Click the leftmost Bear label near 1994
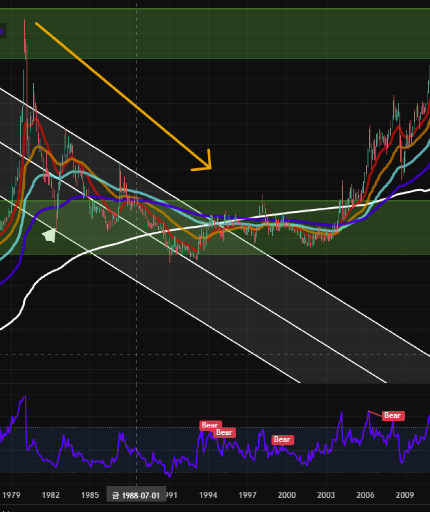This screenshot has width=430, height=512. (210, 425)
